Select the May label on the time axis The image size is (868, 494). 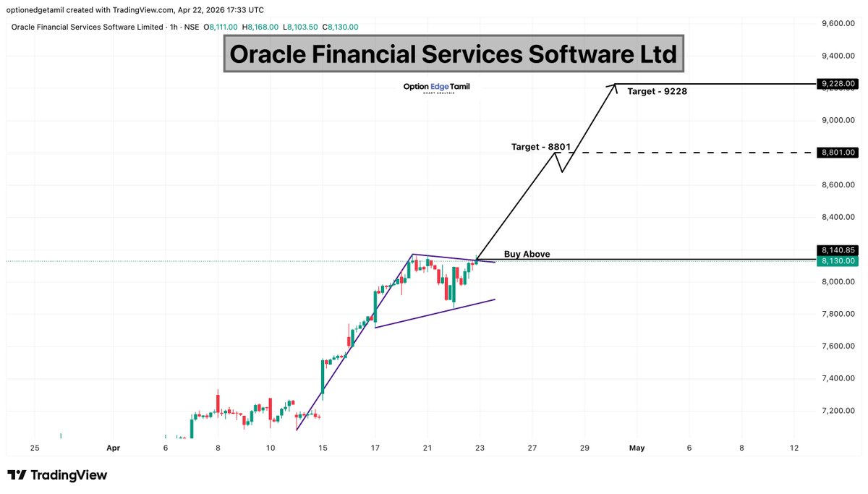[x=637, y=448]
